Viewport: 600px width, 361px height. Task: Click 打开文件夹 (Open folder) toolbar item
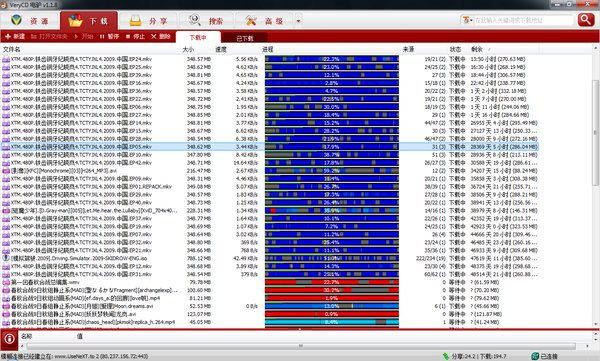[x=49, y=36]
